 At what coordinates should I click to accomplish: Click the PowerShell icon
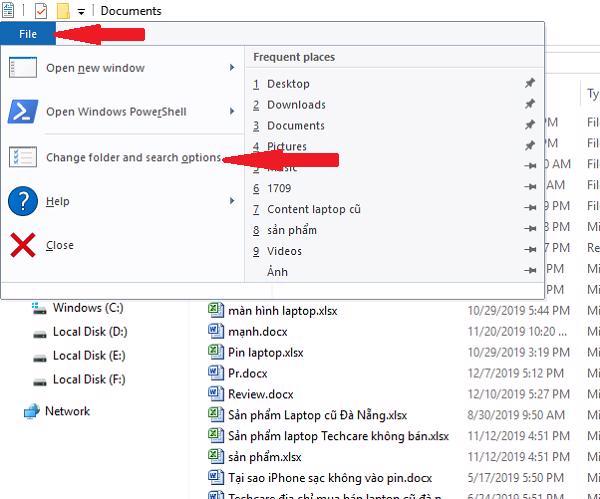click(x=23, y=111)
